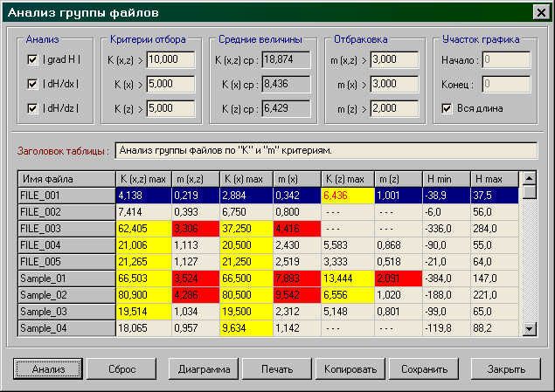The image size is (555, 392).
Task: Select the FILE_003 row in table
Action: click(66, 228)
